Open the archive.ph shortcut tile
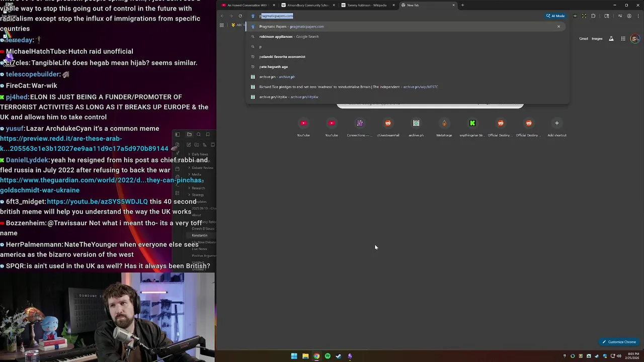The image size is (644, 362). point(416,126)
